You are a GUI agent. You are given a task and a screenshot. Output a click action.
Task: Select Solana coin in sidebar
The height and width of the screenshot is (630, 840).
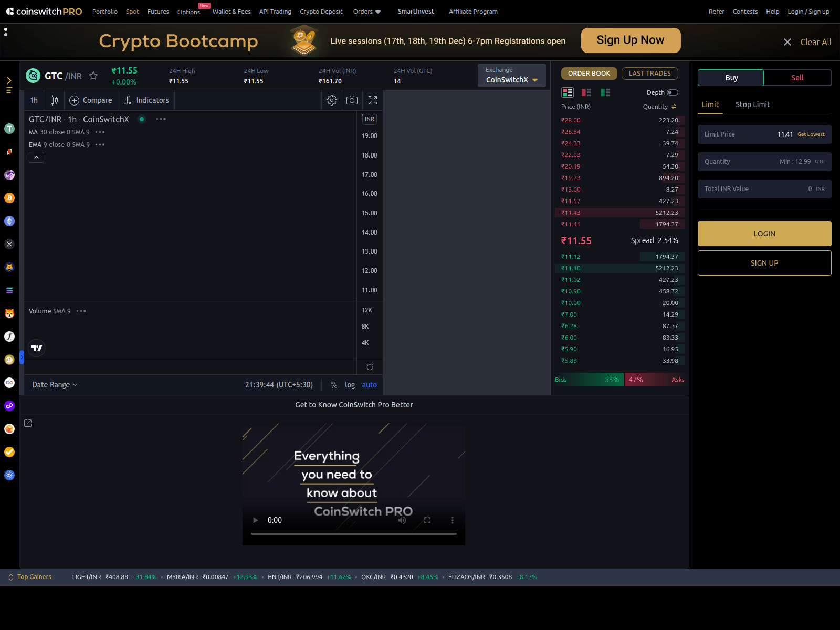(x=9, y=290)
